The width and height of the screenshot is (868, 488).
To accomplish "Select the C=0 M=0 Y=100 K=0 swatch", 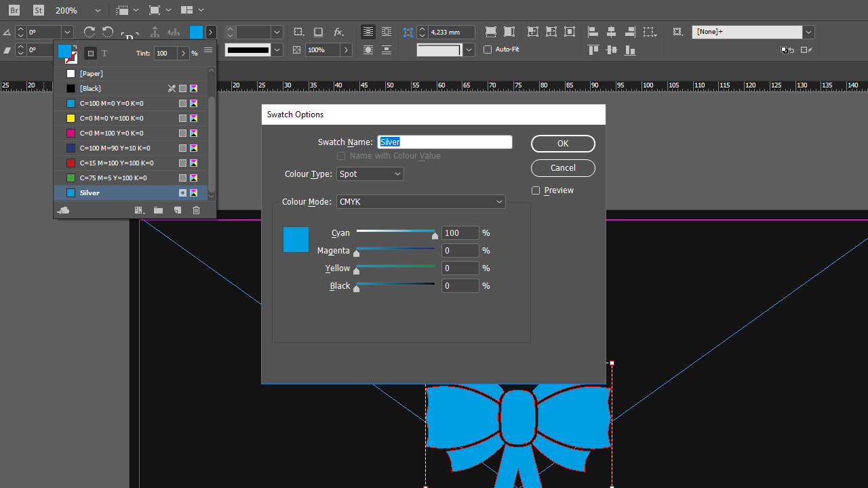I will (112, 119).
